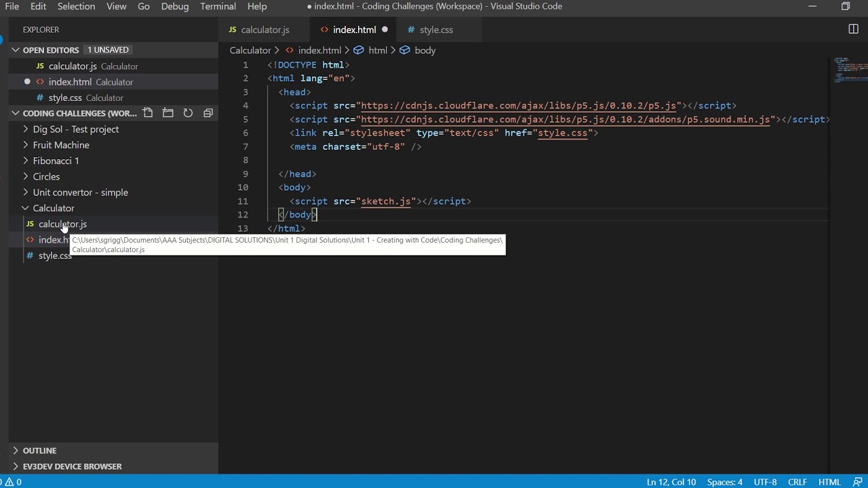The image size is (868, 488).
Task: Click the New Folder icon in Explorer header
Action: [168, 113]
